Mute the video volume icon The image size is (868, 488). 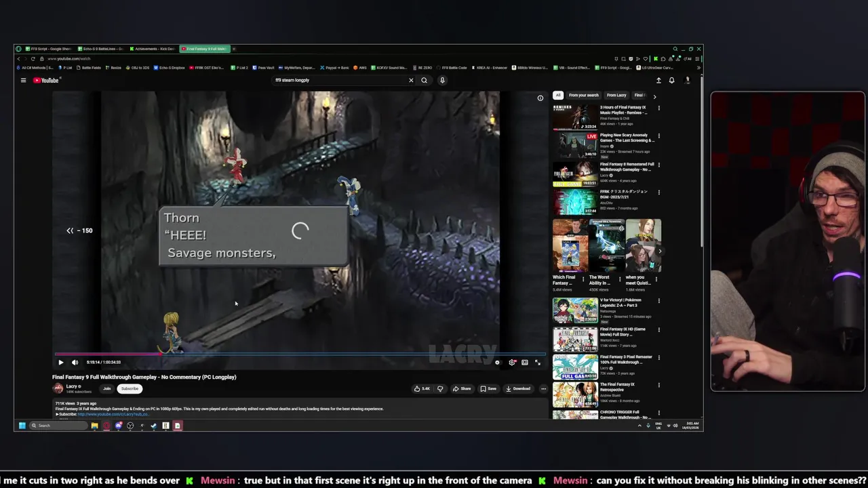[75, 362]
